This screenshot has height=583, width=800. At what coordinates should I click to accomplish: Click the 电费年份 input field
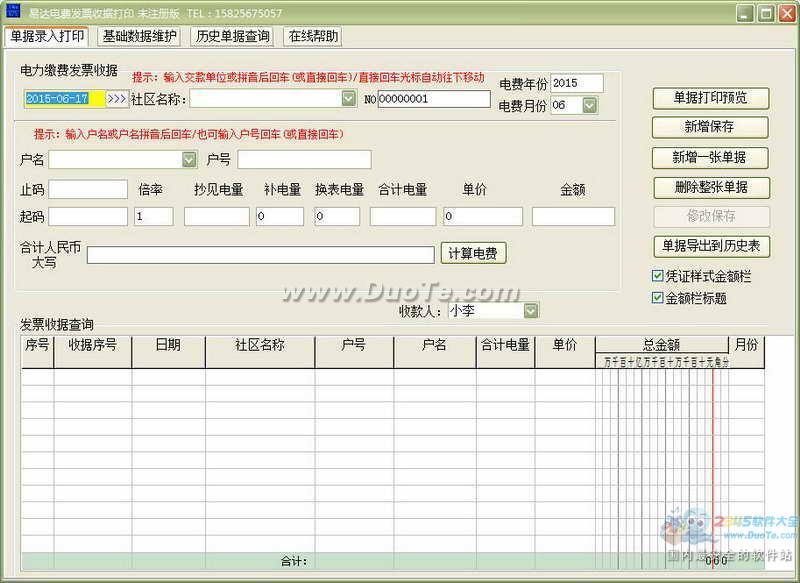coord(577,83)
